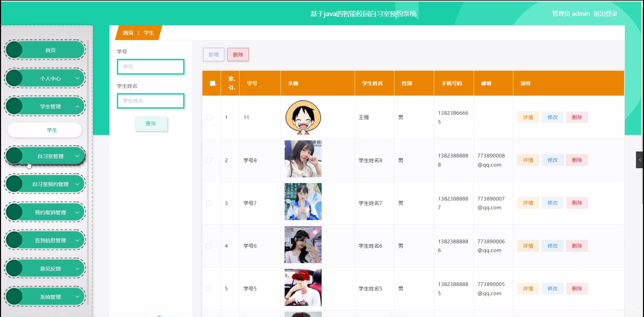Open 详情 for student 王强

point(528,117)
